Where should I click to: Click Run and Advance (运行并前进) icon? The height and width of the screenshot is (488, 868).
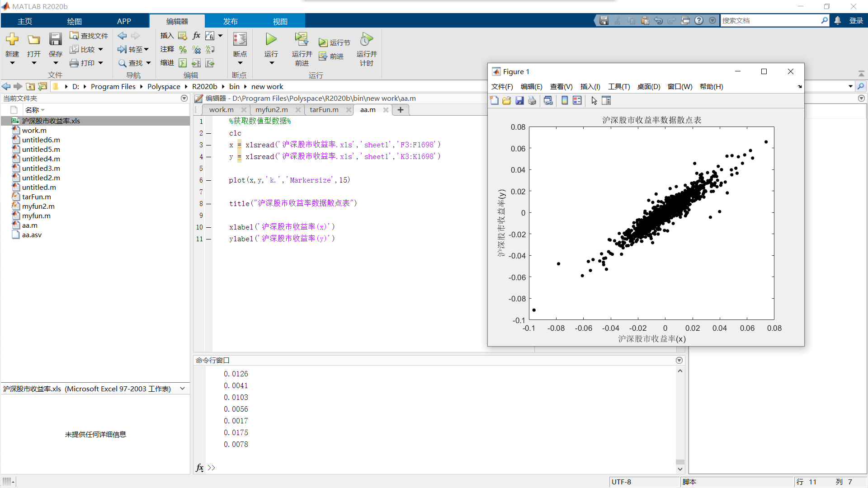[302, 40]
